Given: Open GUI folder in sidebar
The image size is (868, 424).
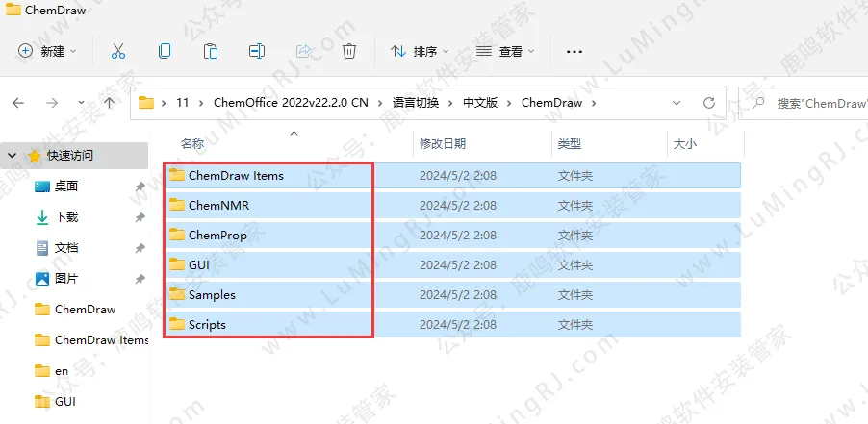Looking at the screenshot, I should pyautogui.click(x=64, y=402).
